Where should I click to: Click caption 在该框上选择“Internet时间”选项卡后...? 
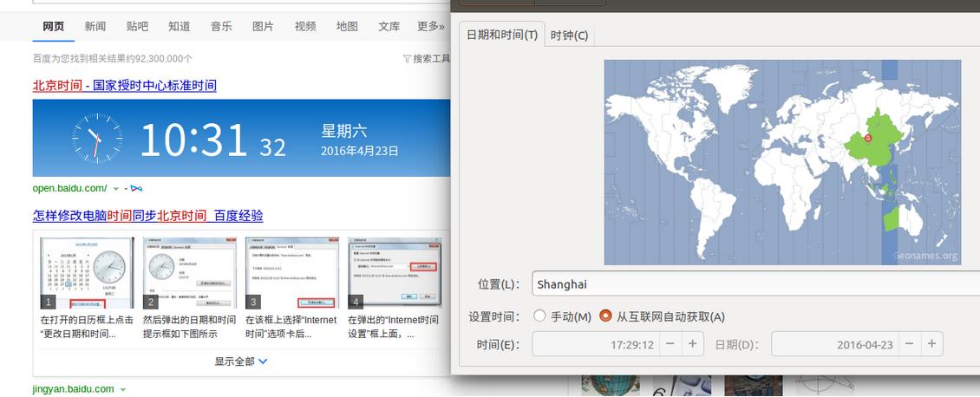[x=292, y=327]
